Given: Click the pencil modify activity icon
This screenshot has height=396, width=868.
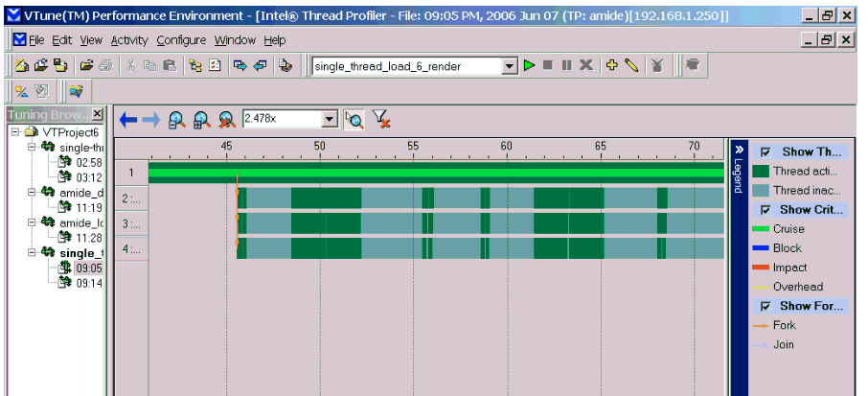Looking at the screenshot, I should click(x=631, y=66).
